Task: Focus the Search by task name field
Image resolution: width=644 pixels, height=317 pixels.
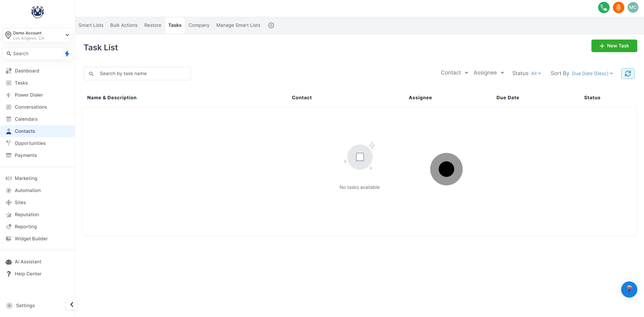Action: coord(142,74)
